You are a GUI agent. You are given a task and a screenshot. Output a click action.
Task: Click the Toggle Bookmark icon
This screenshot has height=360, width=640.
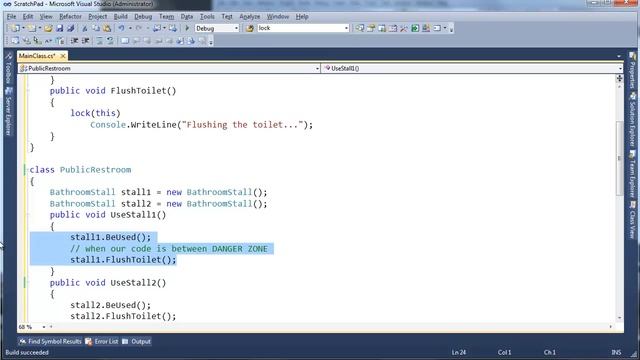click(x=125, y=41)
